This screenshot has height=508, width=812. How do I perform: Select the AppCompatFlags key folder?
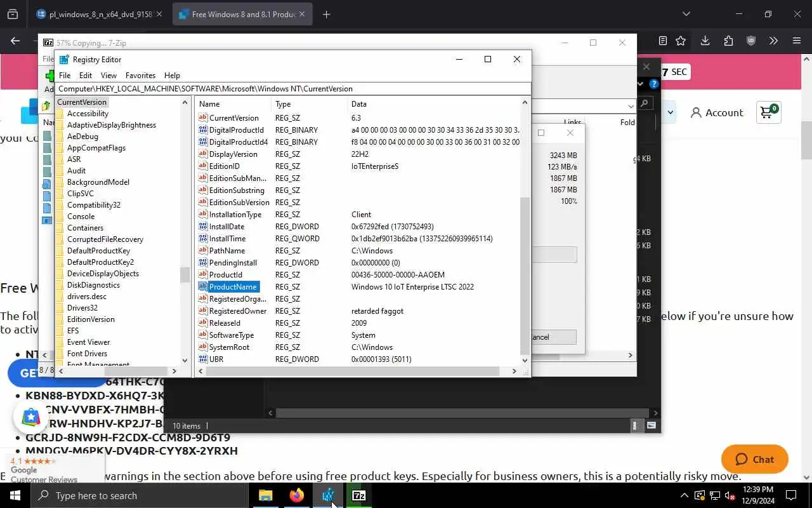[96, 148]
